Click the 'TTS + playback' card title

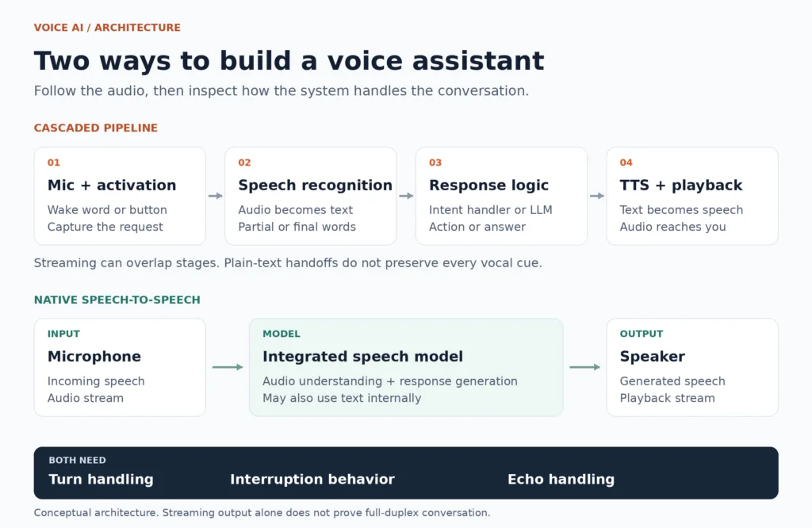[681, 186]
